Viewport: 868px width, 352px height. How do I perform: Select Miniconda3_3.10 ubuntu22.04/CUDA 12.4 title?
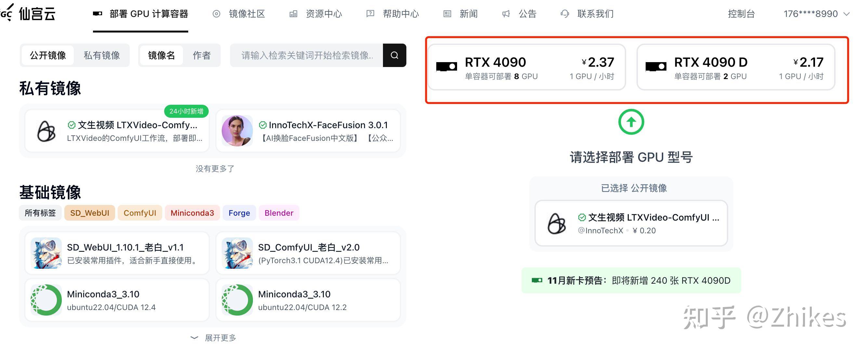[x=103, y=294]
